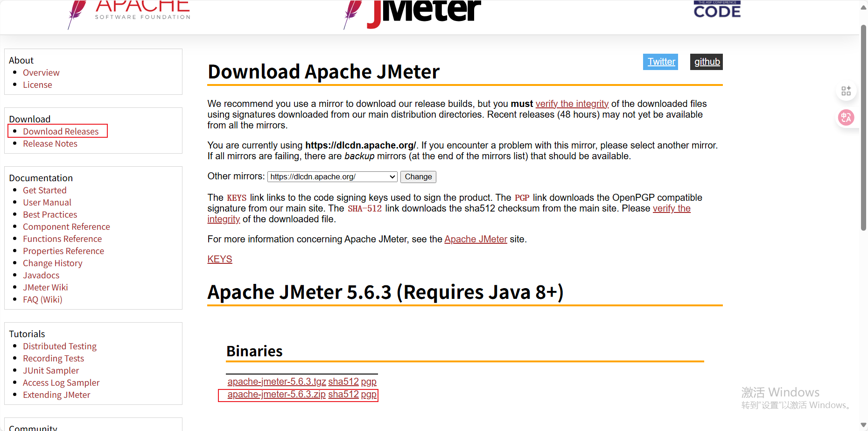Image resolution: width=868 pixels, height=431 pixels.
Task: Open Access Log Sampler tutorial
Action: [x=61, y=382]
